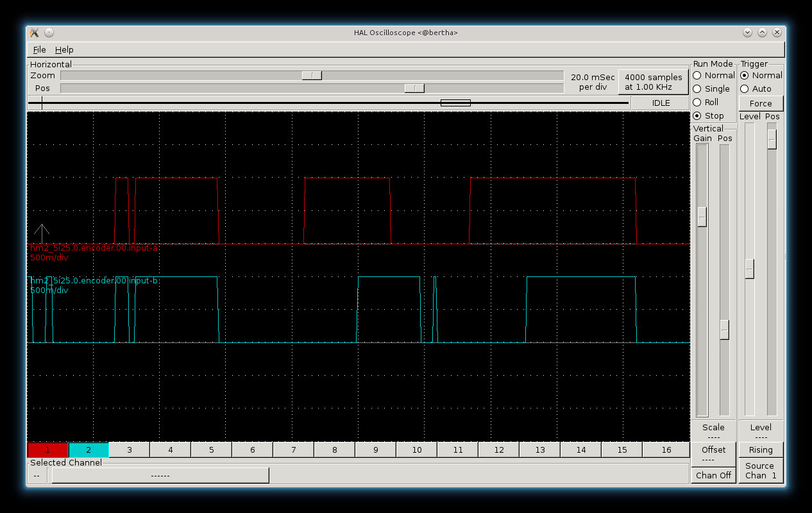The width and height of the screenshot is (812, 513).
Task: Click the pin button next to window icon
Action: (x=49, y=33)
